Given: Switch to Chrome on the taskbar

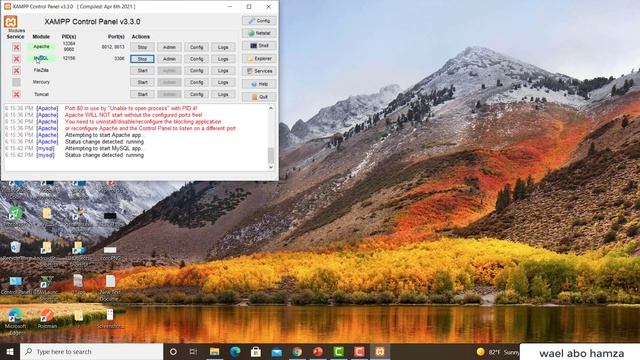Looking at the screenshot, I should point(297,351).
